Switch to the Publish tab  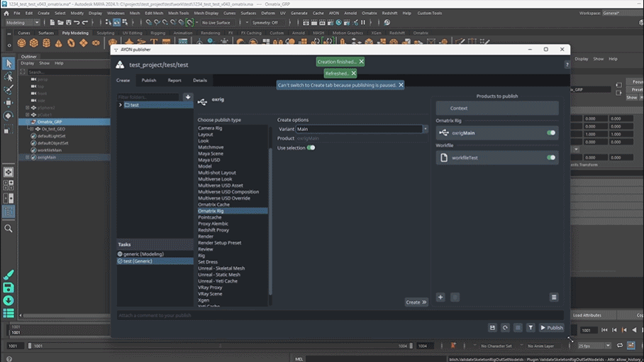click(149, 80)
